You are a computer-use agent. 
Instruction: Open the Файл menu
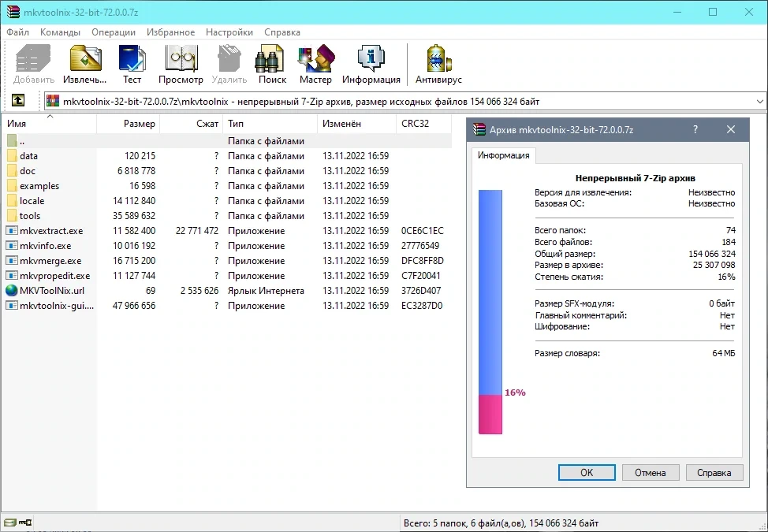pos(17,32)
